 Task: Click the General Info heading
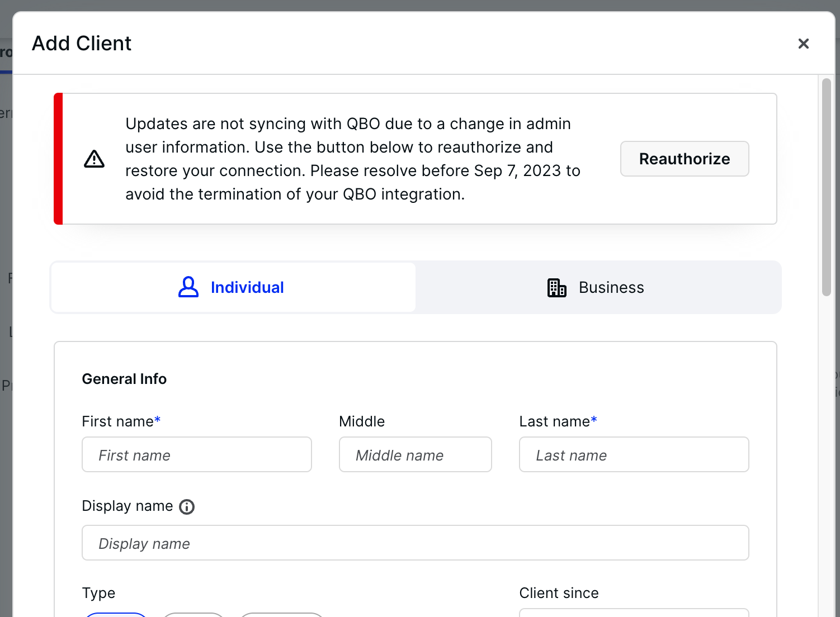124,379
